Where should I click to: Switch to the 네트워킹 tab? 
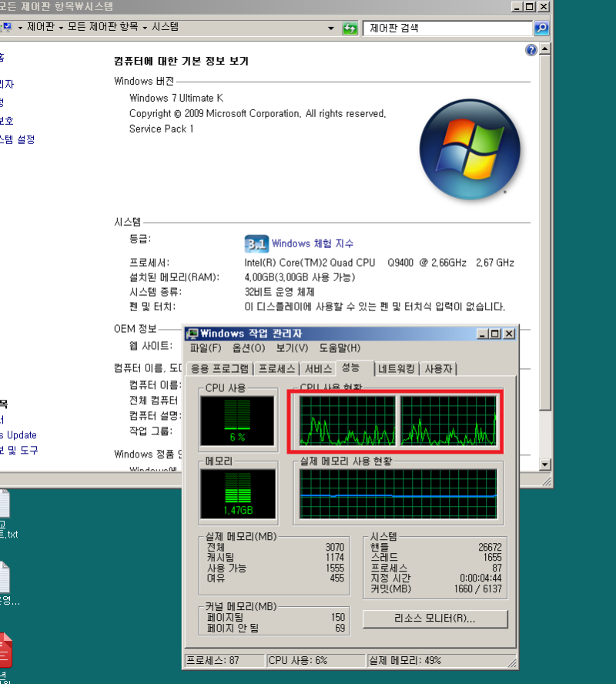[x=397, y=369]
